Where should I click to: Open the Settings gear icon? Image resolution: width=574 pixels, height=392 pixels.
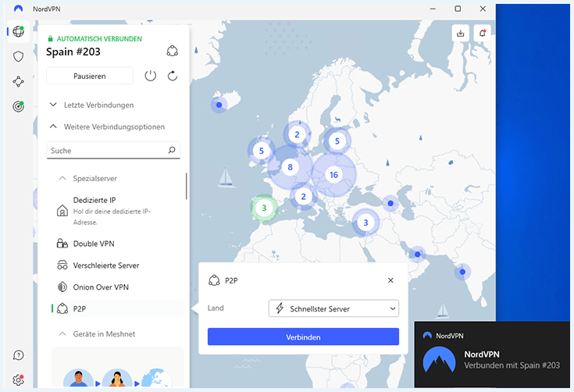[18, 380]
